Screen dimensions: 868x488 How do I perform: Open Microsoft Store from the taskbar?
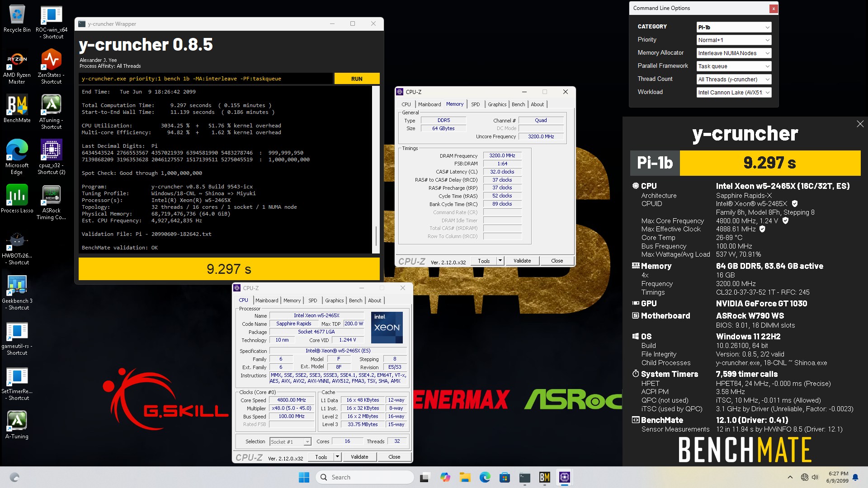(505, 477)
